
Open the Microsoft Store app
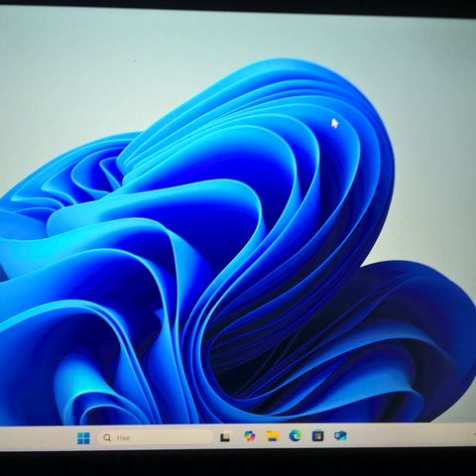click(318, 436)
